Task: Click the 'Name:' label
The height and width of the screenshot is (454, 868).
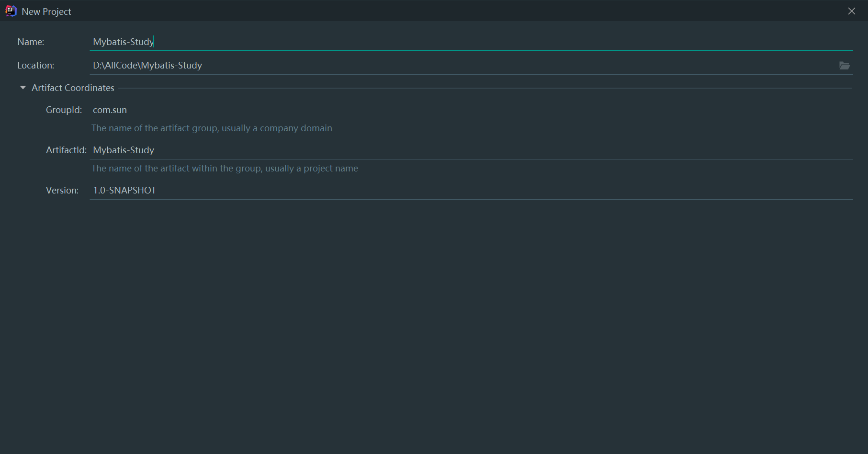Action: 31,42
